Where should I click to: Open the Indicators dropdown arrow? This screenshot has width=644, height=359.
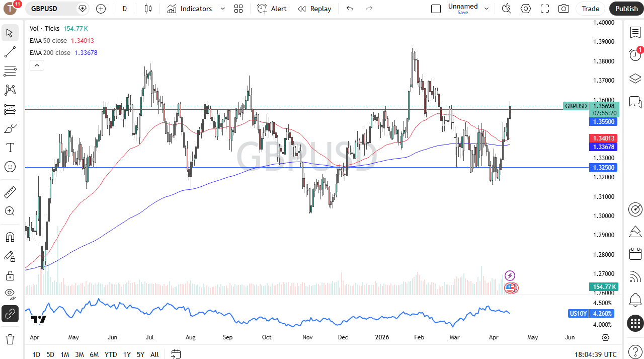point(222,9)
